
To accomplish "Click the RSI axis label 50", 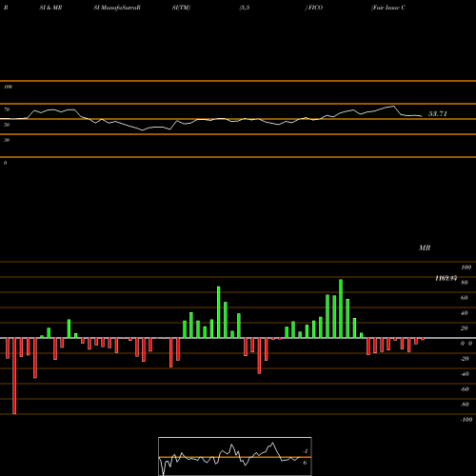I will click(x=7, y=125).
